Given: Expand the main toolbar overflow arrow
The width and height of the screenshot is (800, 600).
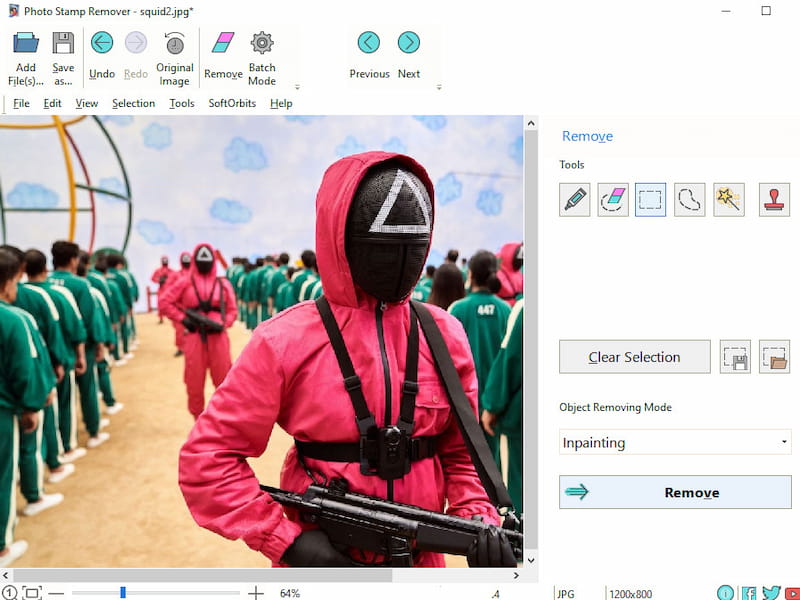Looking at the screenshot, I should click(297, 87).
